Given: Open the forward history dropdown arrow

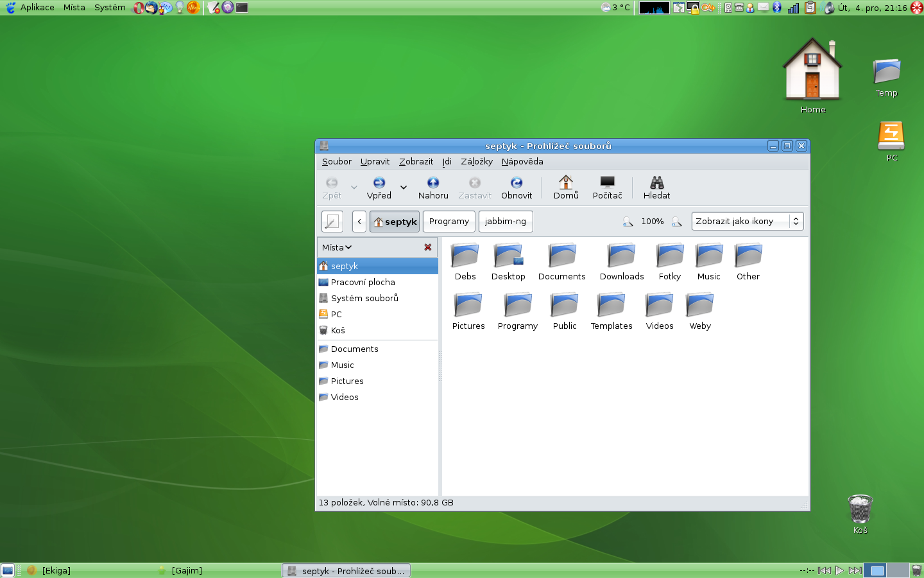Looking at the screenshot, I should 404,188.
